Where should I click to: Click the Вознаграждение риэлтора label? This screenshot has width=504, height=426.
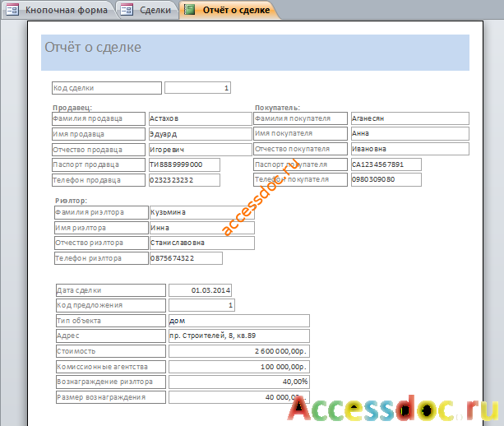point(111,382)
